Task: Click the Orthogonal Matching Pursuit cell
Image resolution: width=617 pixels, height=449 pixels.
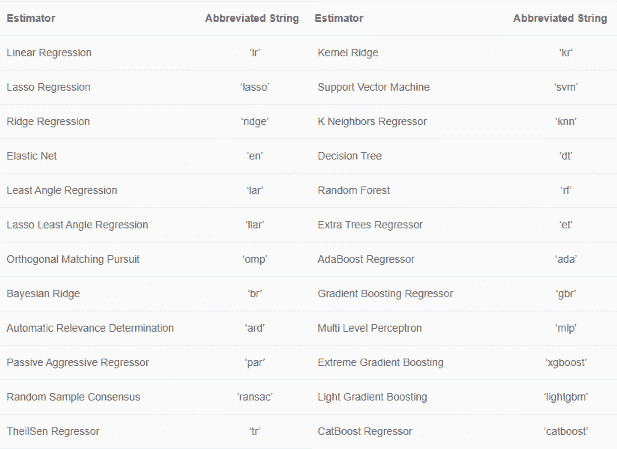Action: coord(73,259)
